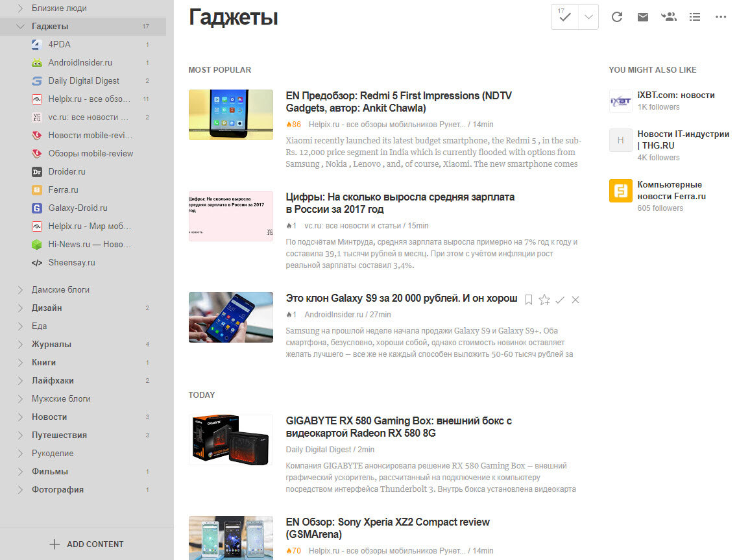Open Helpix.ru Мир моб feed icon

(x=37, y=226)
